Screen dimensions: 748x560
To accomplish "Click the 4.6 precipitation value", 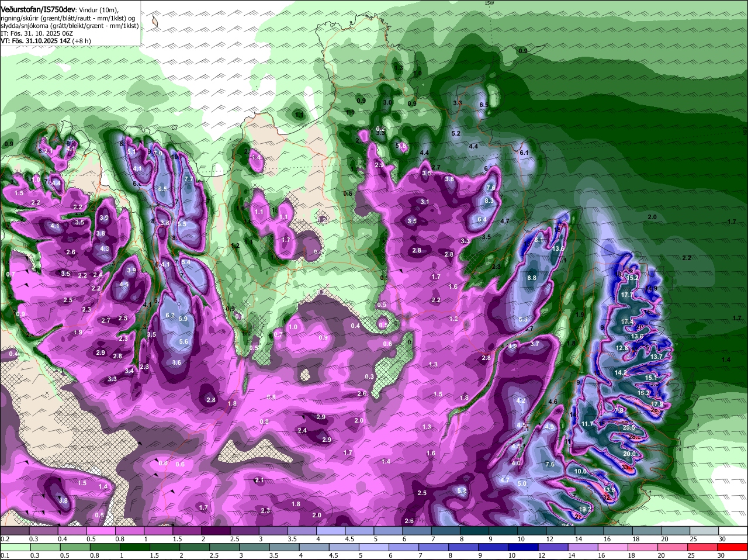I will [552, 402].
